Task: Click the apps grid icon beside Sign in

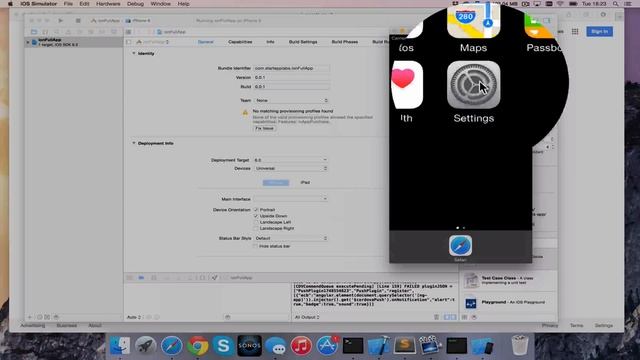Action: pyautogui.click(x=575, y=31)
